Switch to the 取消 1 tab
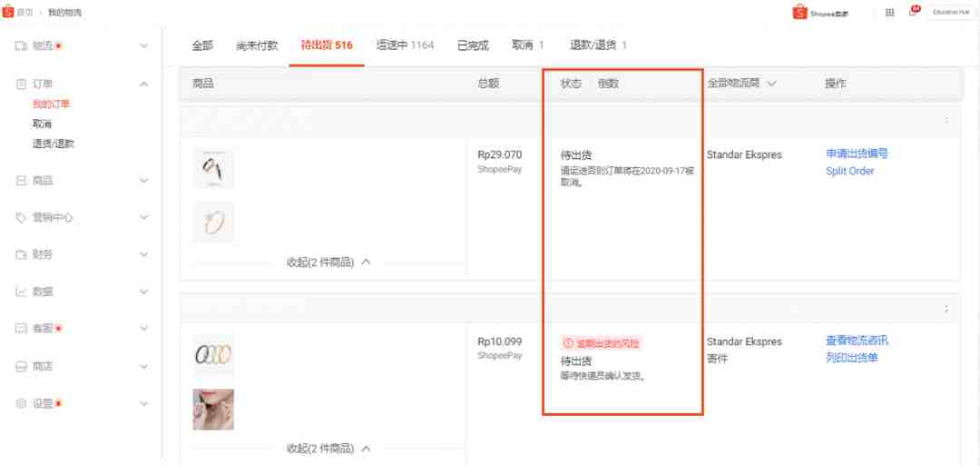Image resolution: width=980 pixels, height=466 pixels. point(527,45)
